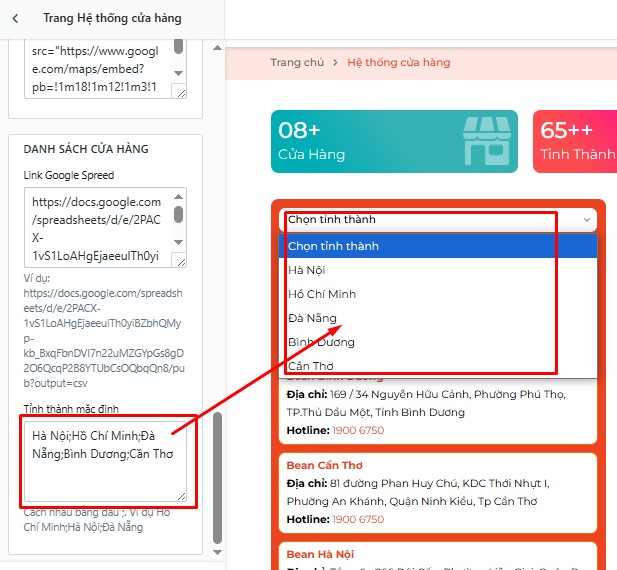Choose Hà Nội from dropdown list
Image resolution: width=617 pixels, height=570 pixels.
[x=438, y=270]
